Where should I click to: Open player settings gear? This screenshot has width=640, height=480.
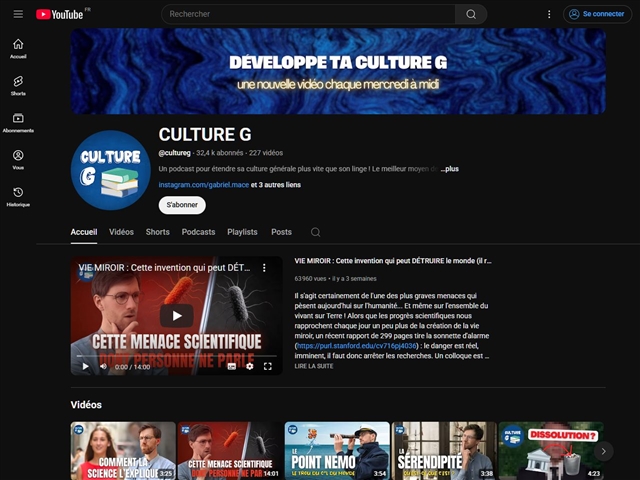pyautogui.click(x=249, y=366)
